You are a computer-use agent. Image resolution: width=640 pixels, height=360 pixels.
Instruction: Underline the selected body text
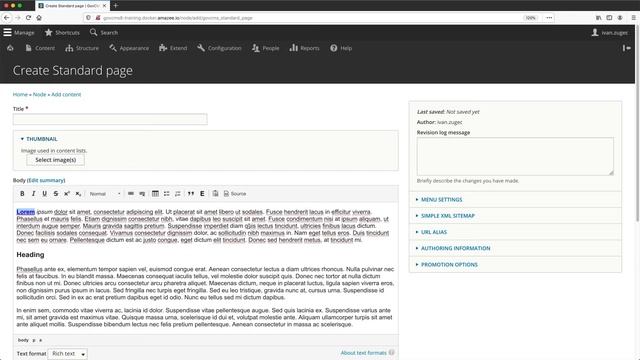[x=44, y=193]
